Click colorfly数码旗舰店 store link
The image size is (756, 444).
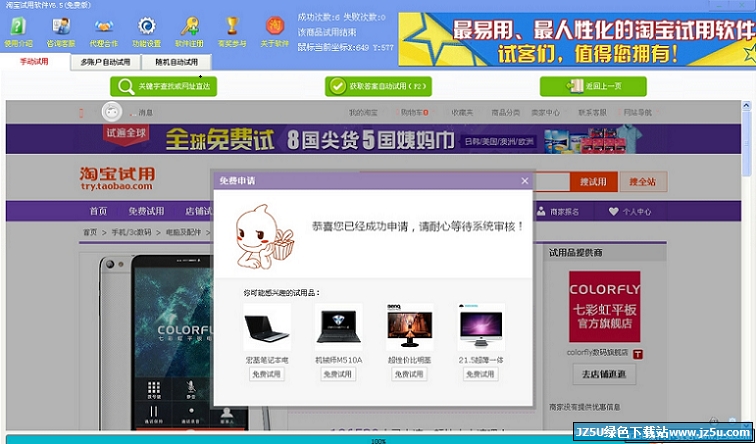point(597,353)
